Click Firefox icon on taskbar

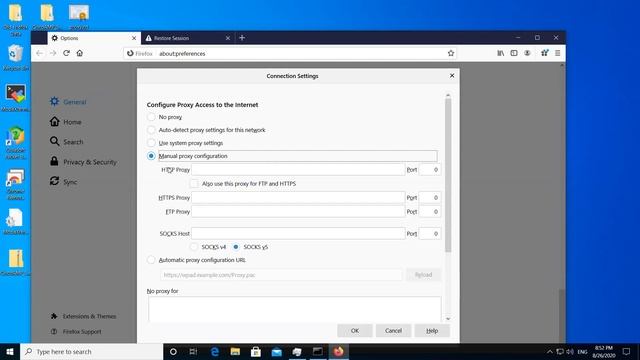(338, 351)
